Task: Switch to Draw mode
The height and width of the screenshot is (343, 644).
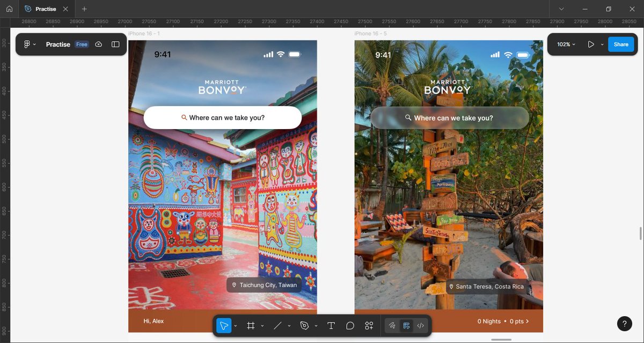Action: (392, 325)
